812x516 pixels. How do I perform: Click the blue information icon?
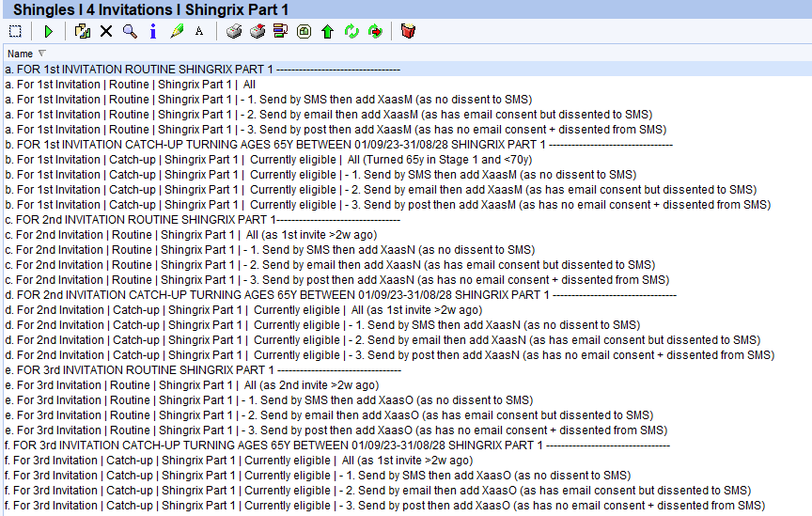point(153,32)
